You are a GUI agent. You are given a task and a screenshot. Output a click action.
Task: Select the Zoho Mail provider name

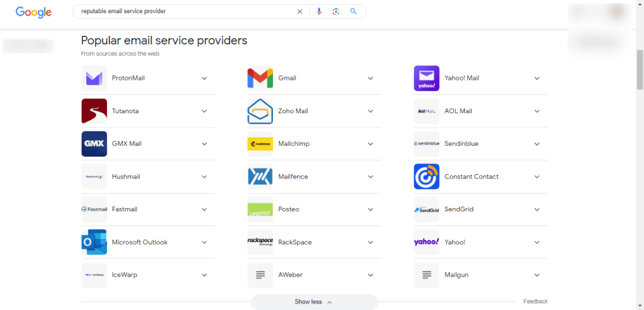click(x=293, y=111)
